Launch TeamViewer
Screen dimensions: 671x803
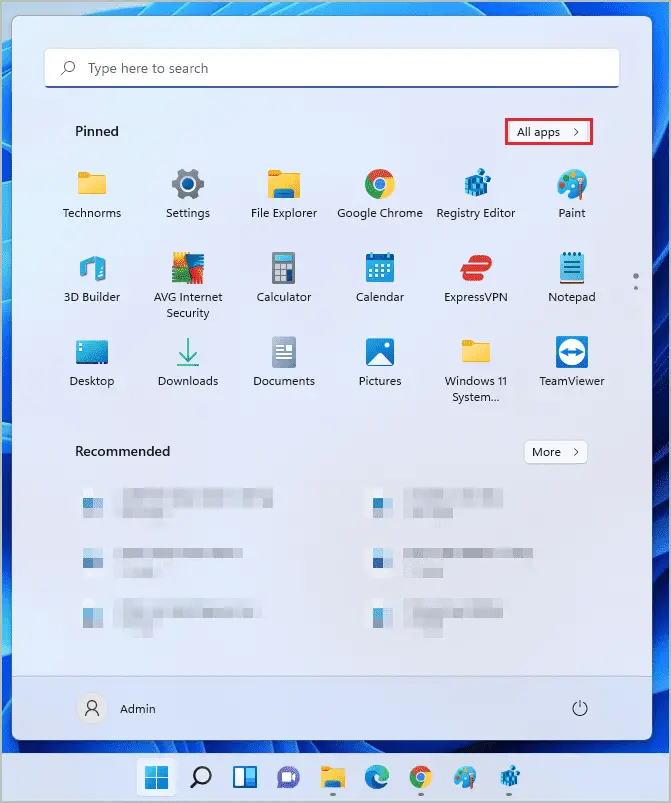(x=572, y=362)
